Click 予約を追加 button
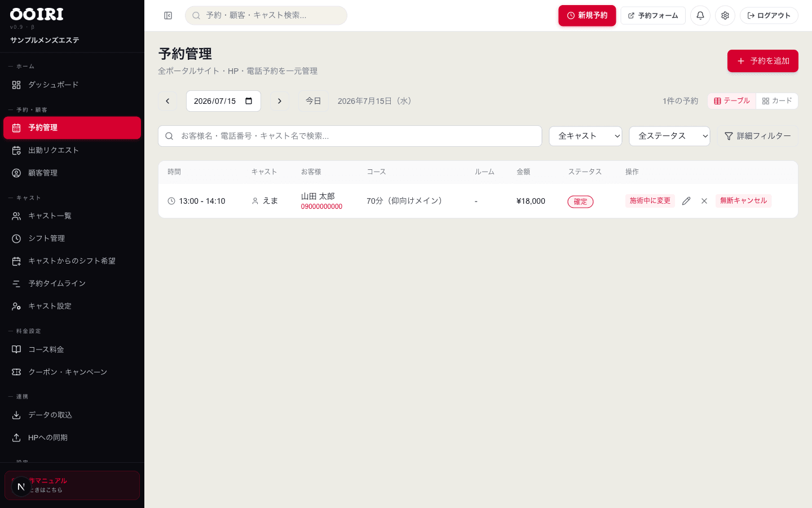Screen dimensions: 812x508 763,61
